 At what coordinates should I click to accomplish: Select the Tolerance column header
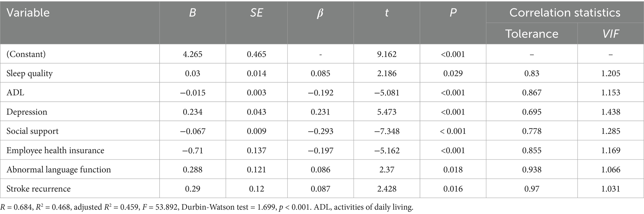(x=532, y=34)
